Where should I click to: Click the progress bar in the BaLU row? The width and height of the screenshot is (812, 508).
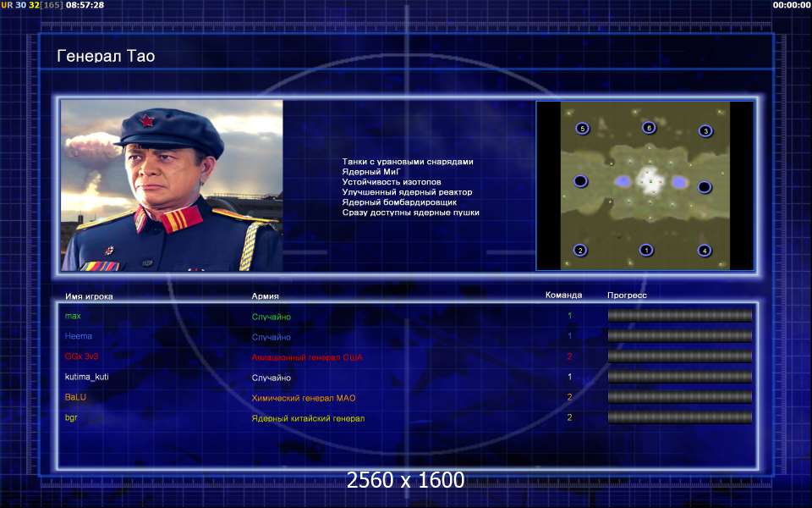tap(679, 396)
